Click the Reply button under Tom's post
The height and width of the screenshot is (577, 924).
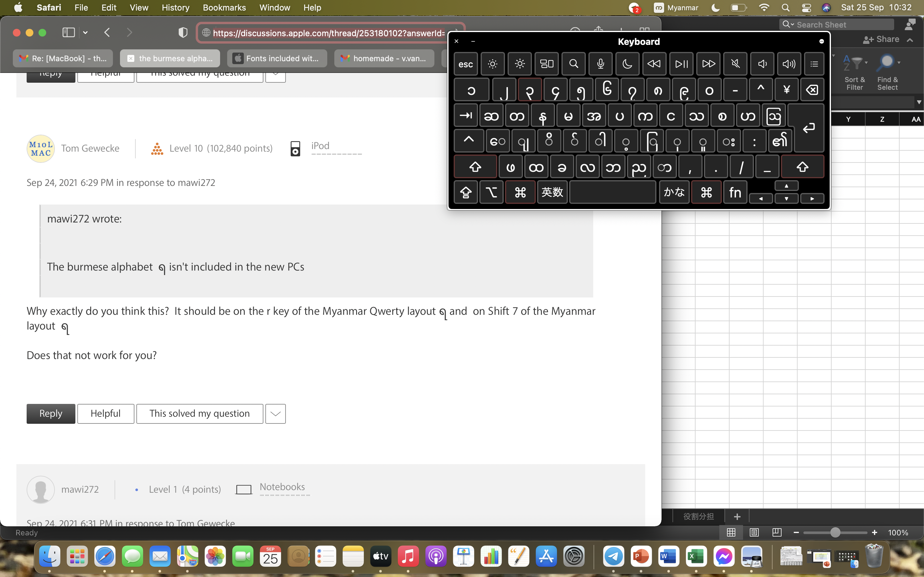click(x=51, y=414)
